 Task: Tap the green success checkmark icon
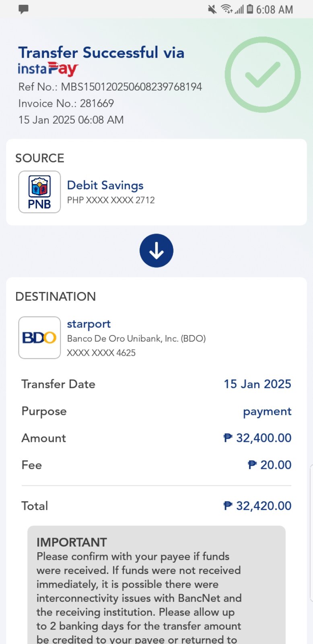(262, 75)
